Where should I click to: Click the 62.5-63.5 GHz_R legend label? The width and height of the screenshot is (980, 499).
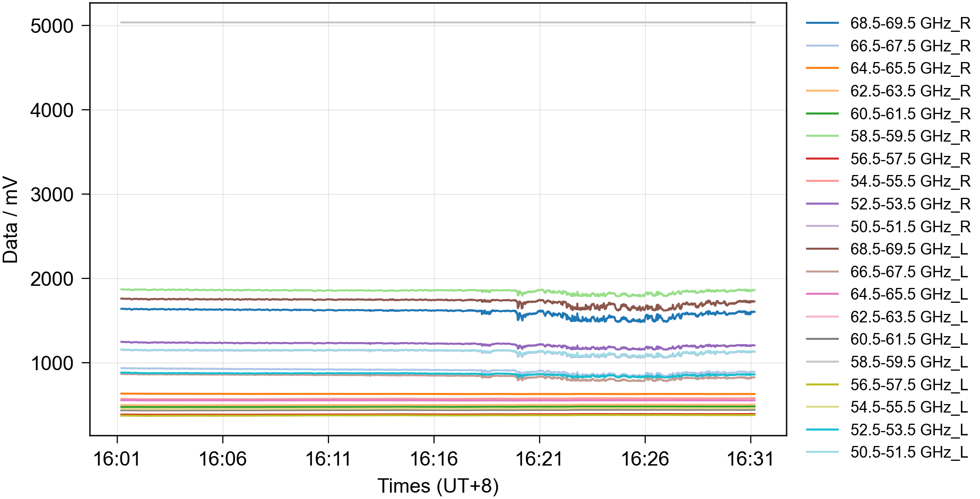pyautogui.click(x=910, y=91)
